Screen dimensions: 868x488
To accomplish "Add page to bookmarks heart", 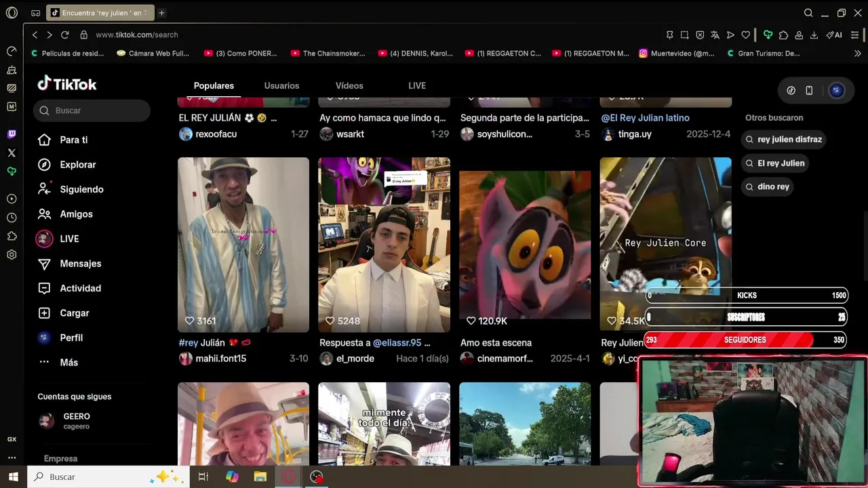I will click(x=746, y=35).
